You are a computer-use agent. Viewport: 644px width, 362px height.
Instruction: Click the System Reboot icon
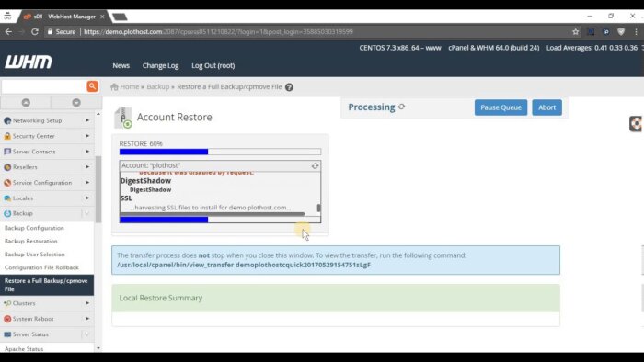tap(7, 319)
